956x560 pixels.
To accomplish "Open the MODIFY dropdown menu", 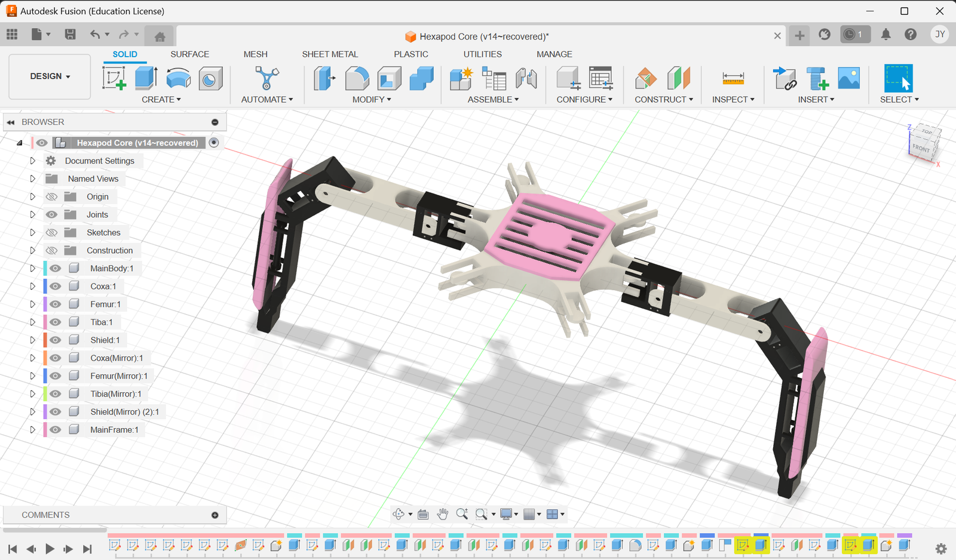I will (x=372, y=99).
